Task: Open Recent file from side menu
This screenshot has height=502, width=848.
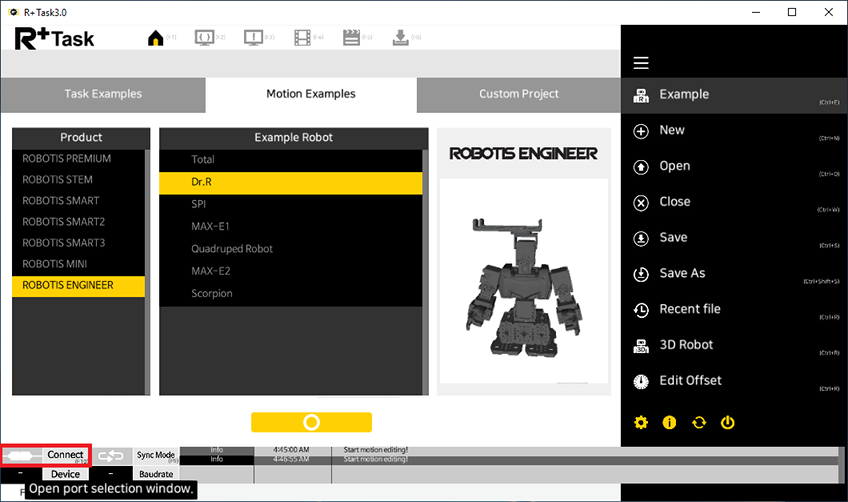Action: 689,309
